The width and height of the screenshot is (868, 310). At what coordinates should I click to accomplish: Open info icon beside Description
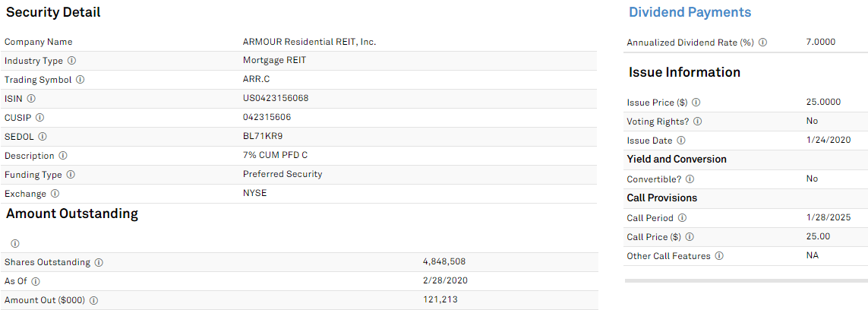tap(63, 156)
